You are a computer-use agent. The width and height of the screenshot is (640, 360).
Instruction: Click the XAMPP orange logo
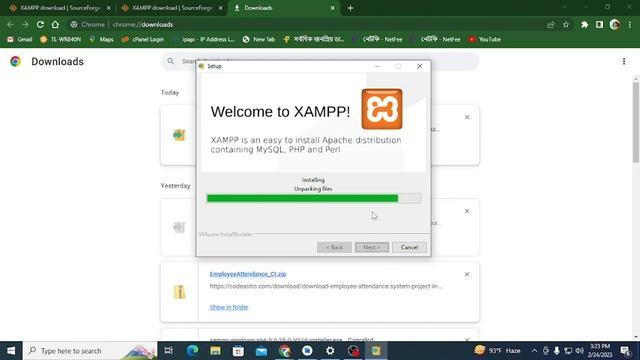[382, 109]
